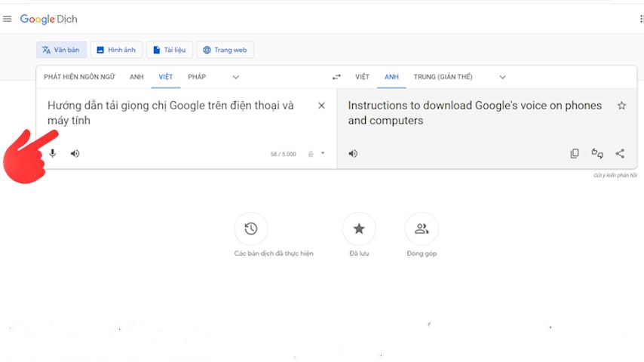Viewport: 644px width, 362px height.
Task: Share the translation
Action: 620,153
